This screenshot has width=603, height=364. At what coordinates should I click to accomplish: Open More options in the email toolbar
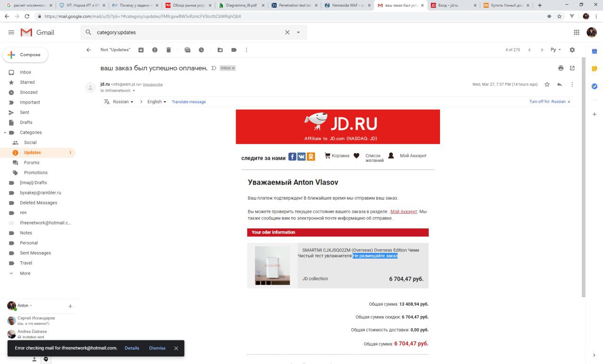tap(246, 50)
